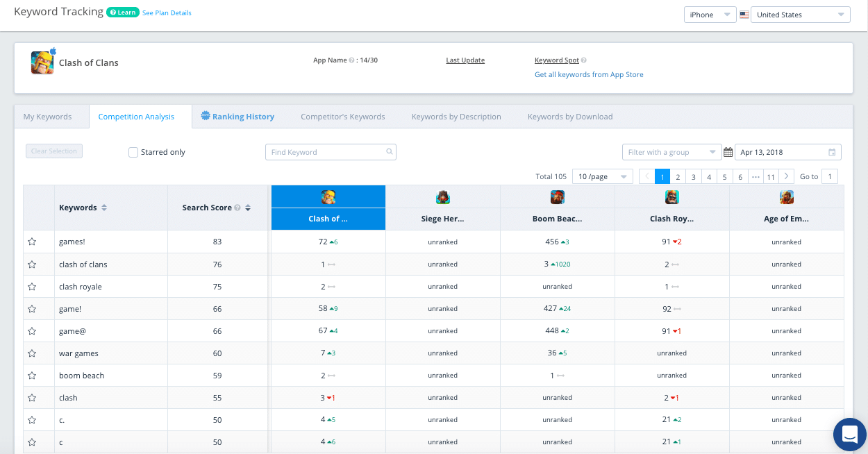Click the Find Keyword search field
This screenshot has height=454, width=868.
(x=331, y=152)
